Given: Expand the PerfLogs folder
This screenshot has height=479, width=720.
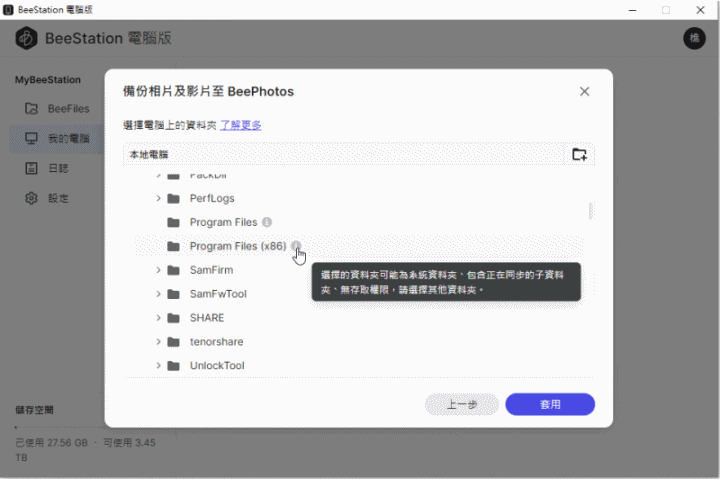Looking at the screenshot, I should pyautogui.click(x=158, y=198).
